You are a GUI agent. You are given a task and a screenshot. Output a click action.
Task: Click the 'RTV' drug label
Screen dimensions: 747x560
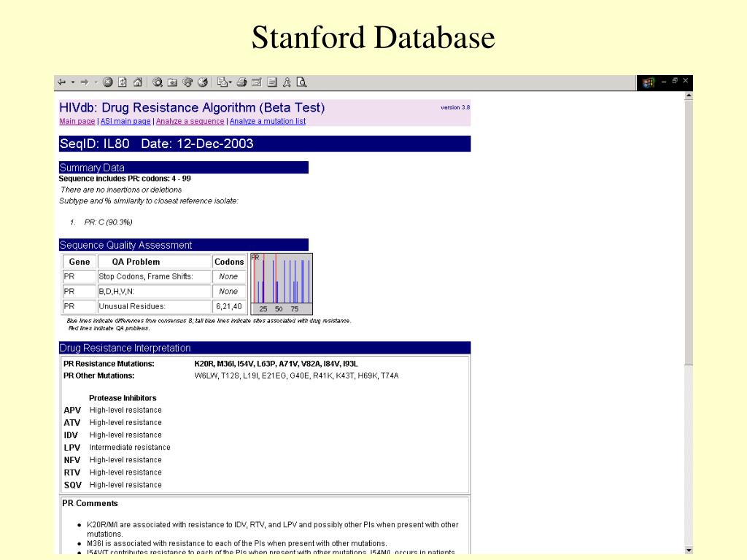[72, 472]
